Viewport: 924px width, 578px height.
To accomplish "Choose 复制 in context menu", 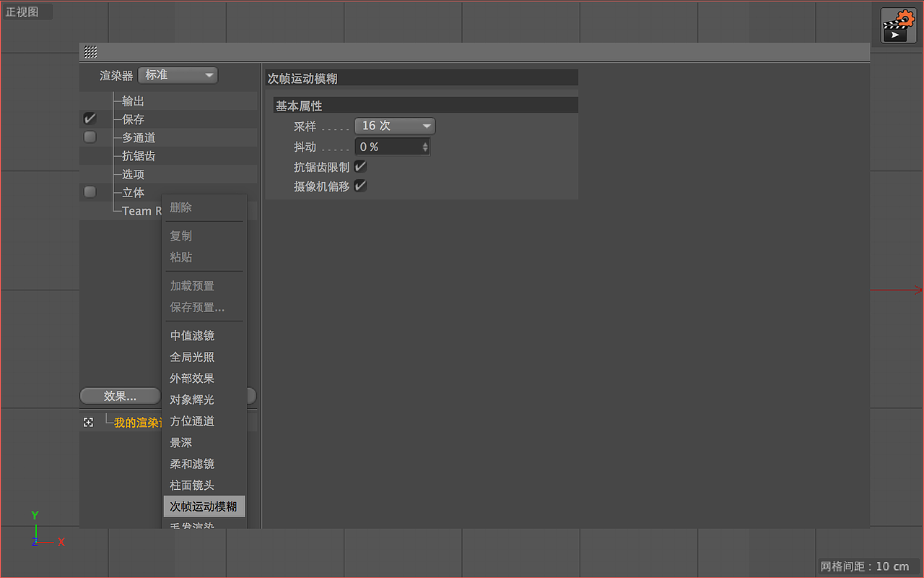I will pos(180,236).
